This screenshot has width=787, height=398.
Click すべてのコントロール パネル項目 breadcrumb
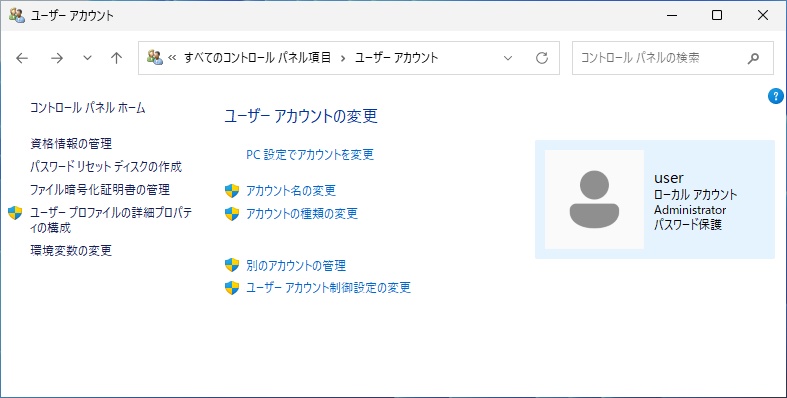tap(257, 58)
